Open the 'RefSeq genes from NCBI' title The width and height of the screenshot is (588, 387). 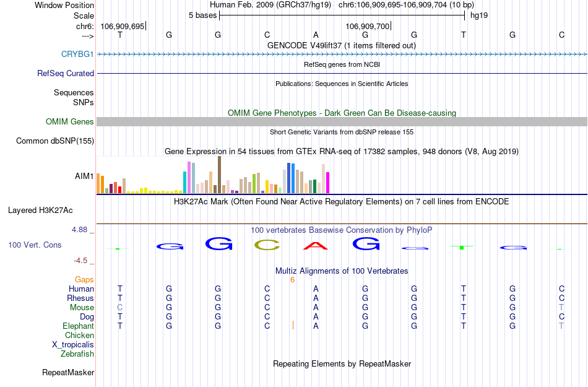point(342,64)
